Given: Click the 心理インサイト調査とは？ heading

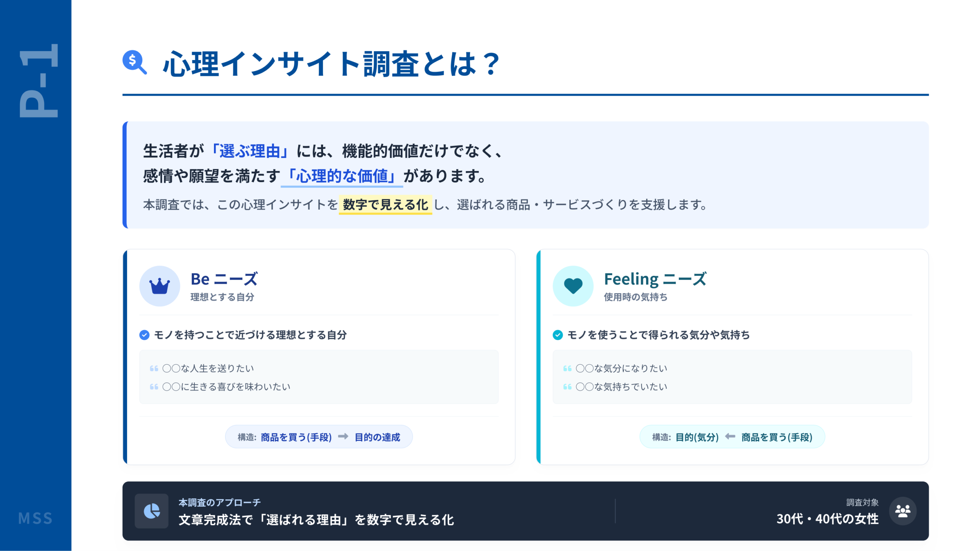Looking at the screenshot, I should [332, 64].
